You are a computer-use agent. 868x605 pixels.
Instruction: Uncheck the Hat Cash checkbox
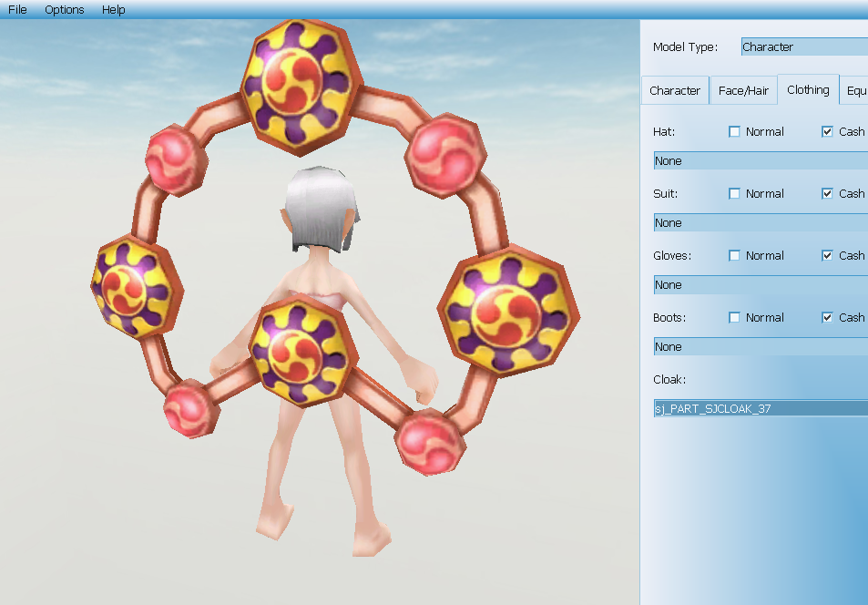pos(827,132)
